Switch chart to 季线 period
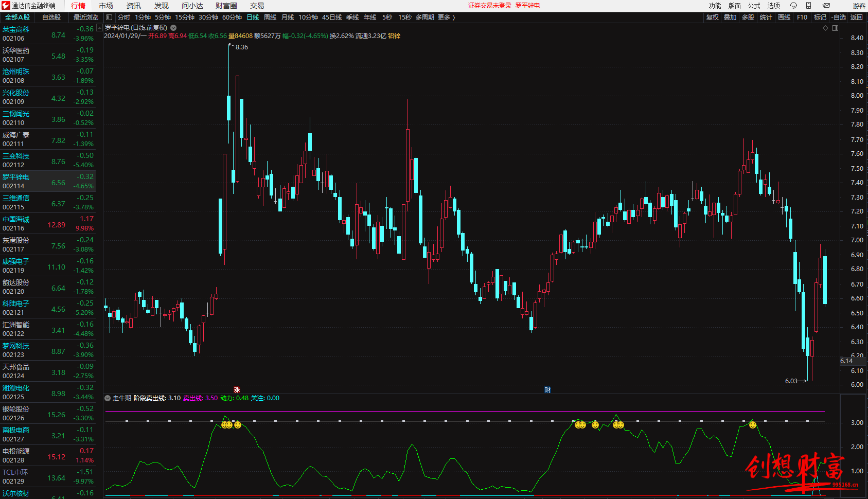The height and width of the screenshot is (499, 868). click(352, 17)
